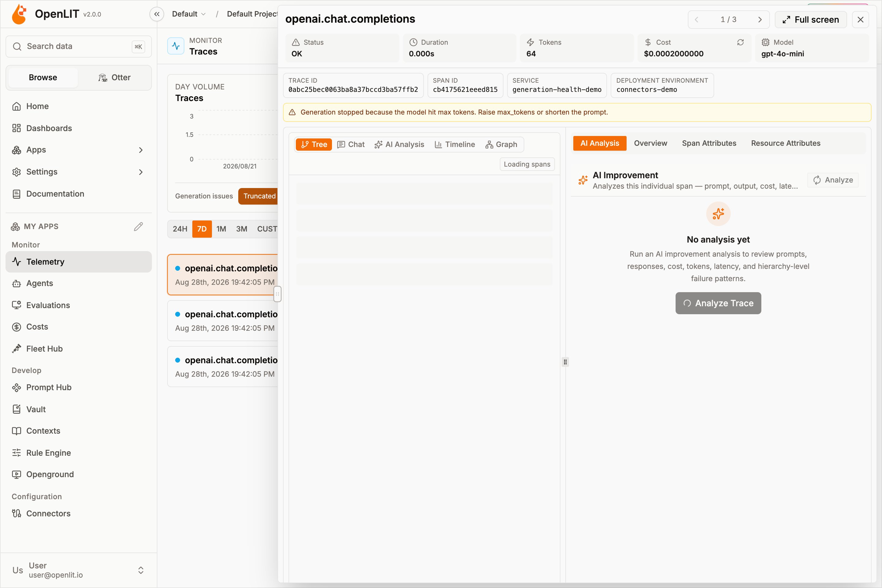This screenshot has height=588, width=882.
Task: Switch to the Tree view tab
Action: pos(314,144)
